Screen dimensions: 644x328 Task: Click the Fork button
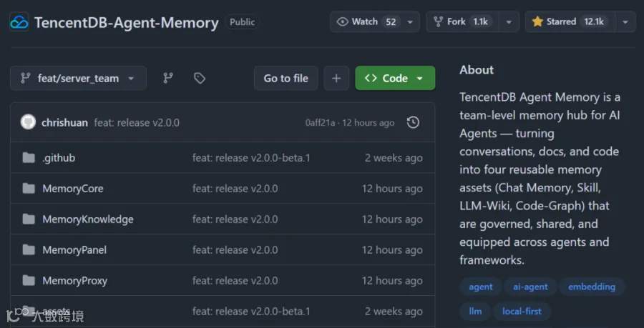tap(462, 21)
